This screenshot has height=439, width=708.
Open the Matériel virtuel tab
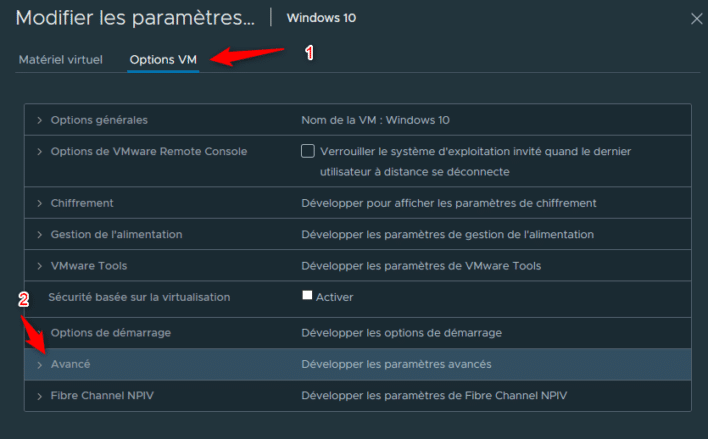point(60,60)
